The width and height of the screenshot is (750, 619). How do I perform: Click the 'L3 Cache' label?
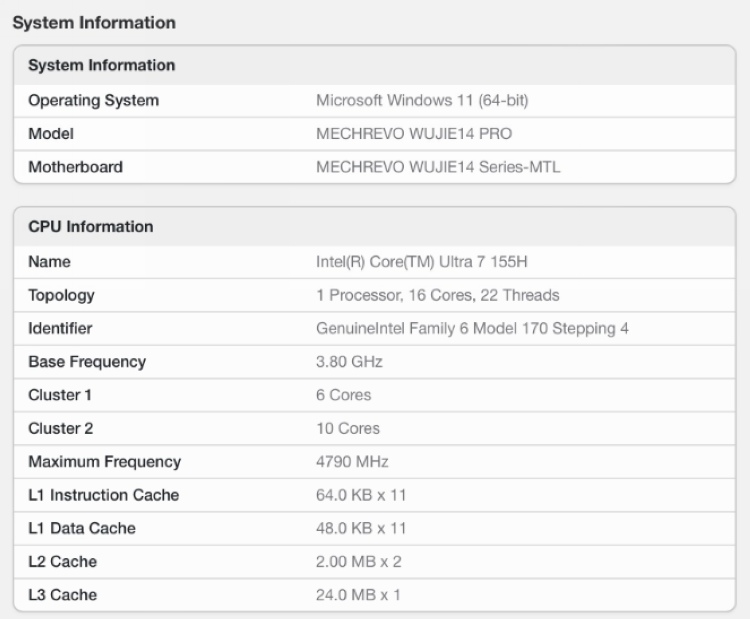63,595
